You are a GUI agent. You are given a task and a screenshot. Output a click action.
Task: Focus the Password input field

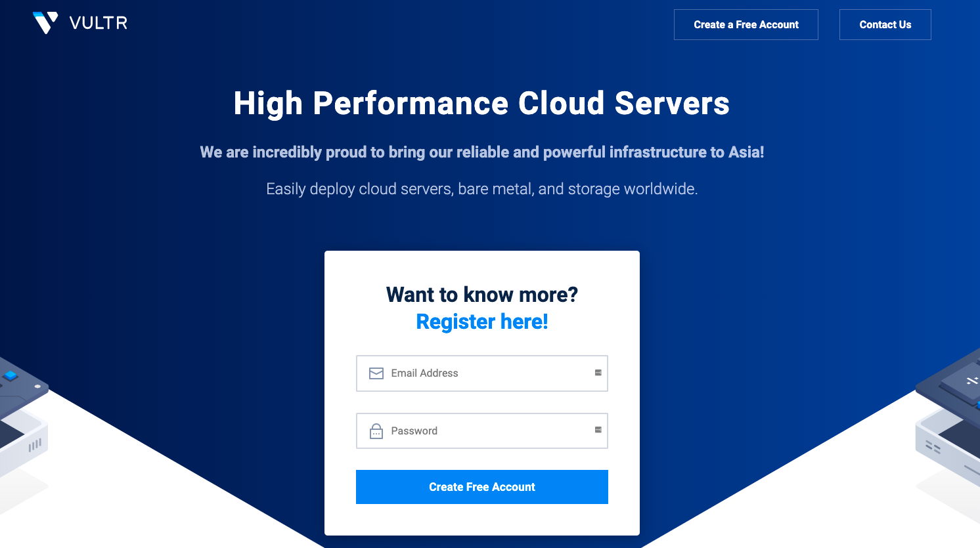[482, 431]
